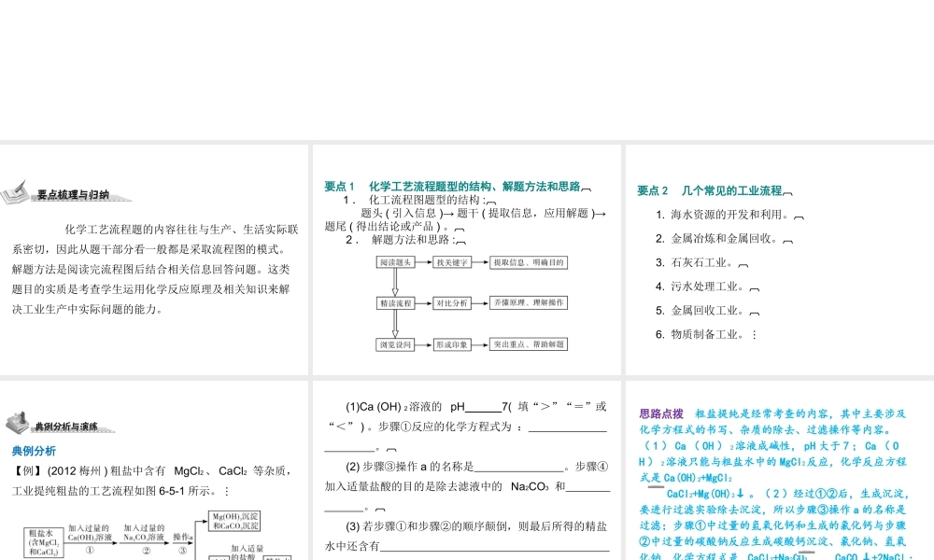Screen dimensions: 934x560
Task: Click the pH comparison blank before 7
Action: (x=483, y=408)
